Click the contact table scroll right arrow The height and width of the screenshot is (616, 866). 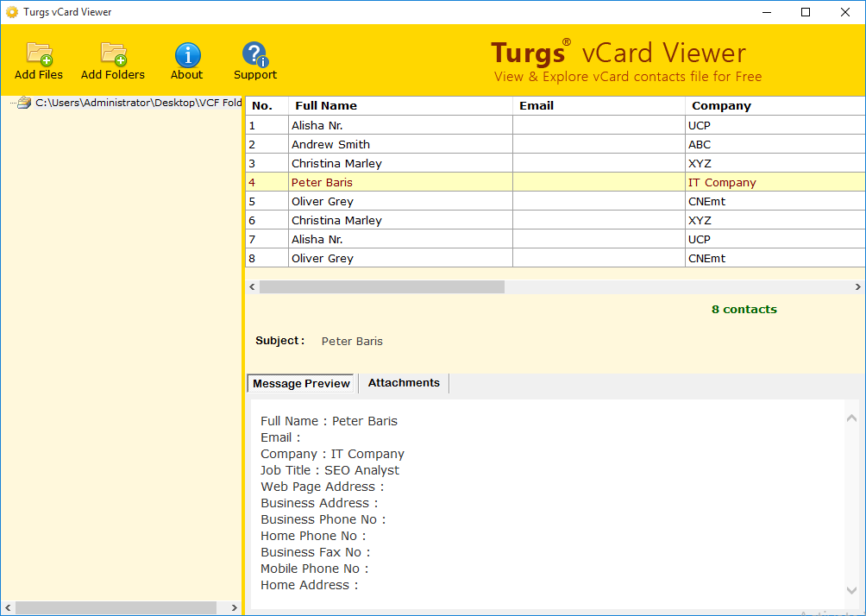pyautogui.click(x=857, y=286)
